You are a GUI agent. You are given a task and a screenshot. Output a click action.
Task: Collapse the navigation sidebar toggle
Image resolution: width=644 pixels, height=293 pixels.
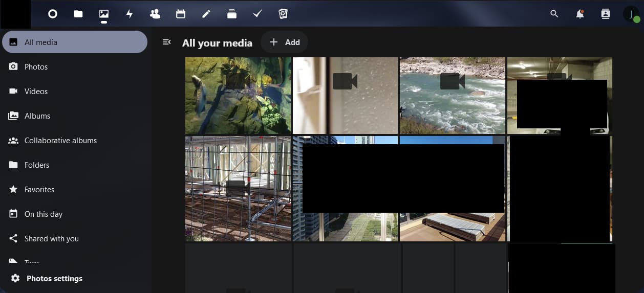[166, 42]
